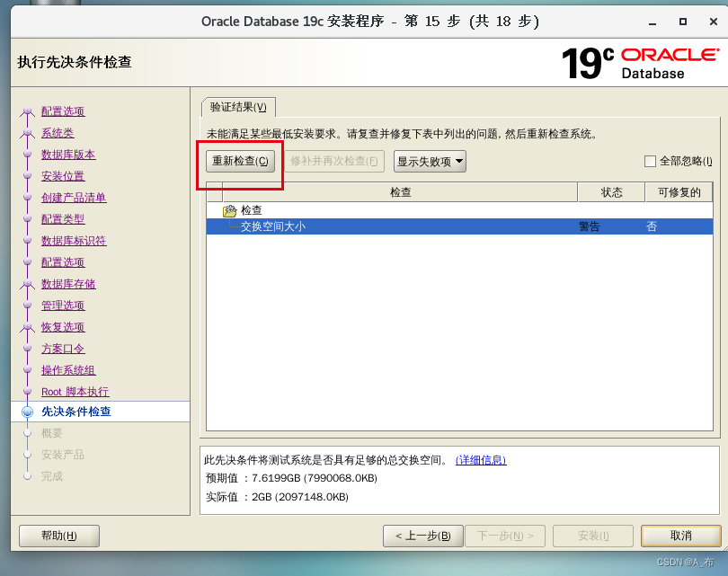Click the 可修复的 column header

tap(679, 192)
